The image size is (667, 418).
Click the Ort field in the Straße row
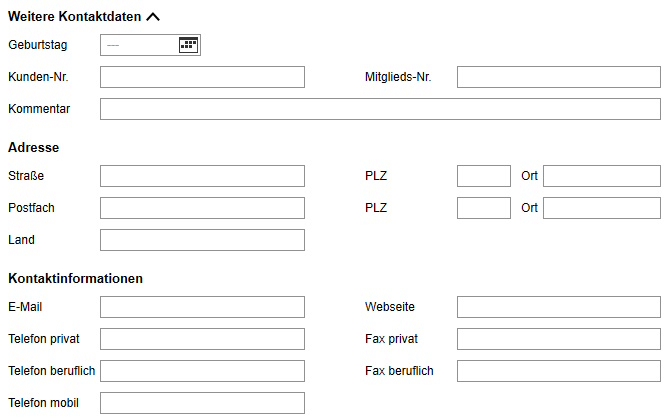(x=602, y=176)
